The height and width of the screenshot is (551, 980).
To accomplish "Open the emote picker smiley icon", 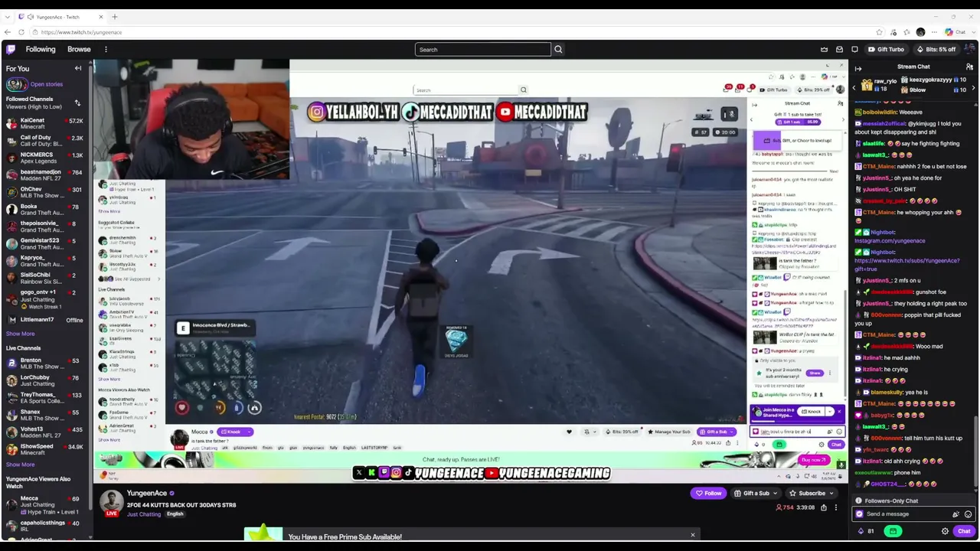I will [x=968, y=514].
